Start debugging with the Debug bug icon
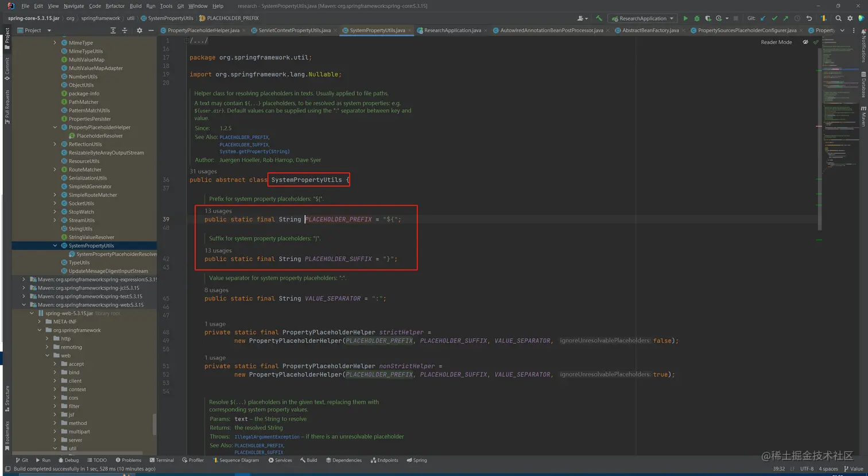This screenshot has height=476, width=868. (x=696, y=18)
